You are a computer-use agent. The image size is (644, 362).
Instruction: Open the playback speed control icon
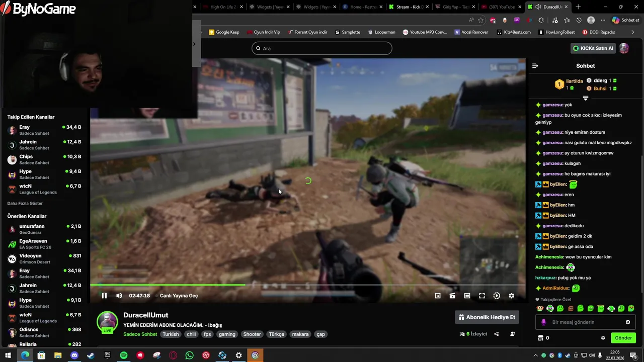(x=497, y=296)
